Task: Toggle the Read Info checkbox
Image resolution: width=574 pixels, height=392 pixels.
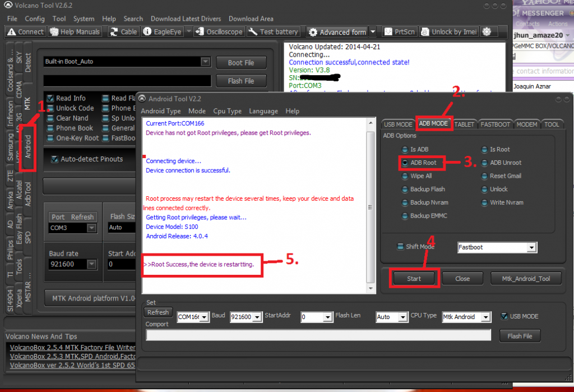Action: coord(50,98)
